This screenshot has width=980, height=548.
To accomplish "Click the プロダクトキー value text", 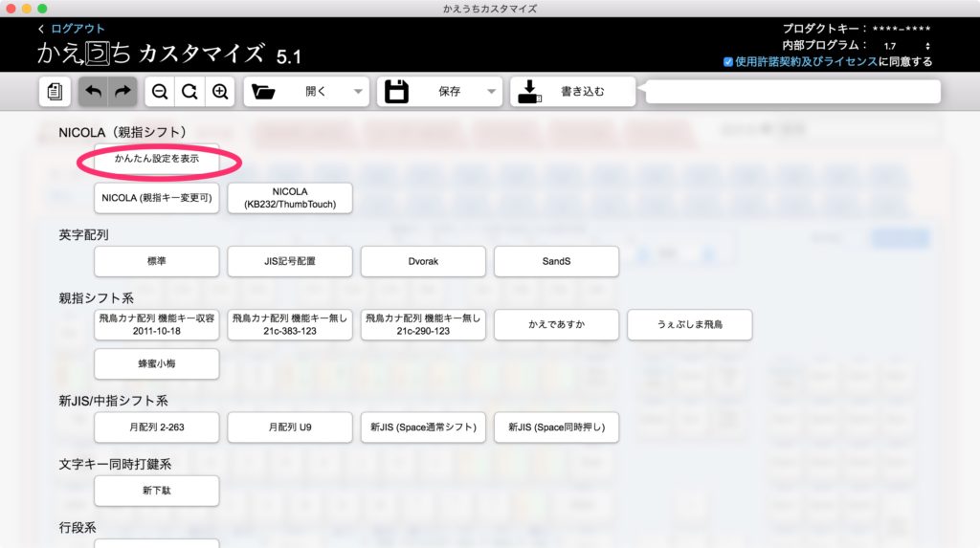I will click(x=902, y=29).
